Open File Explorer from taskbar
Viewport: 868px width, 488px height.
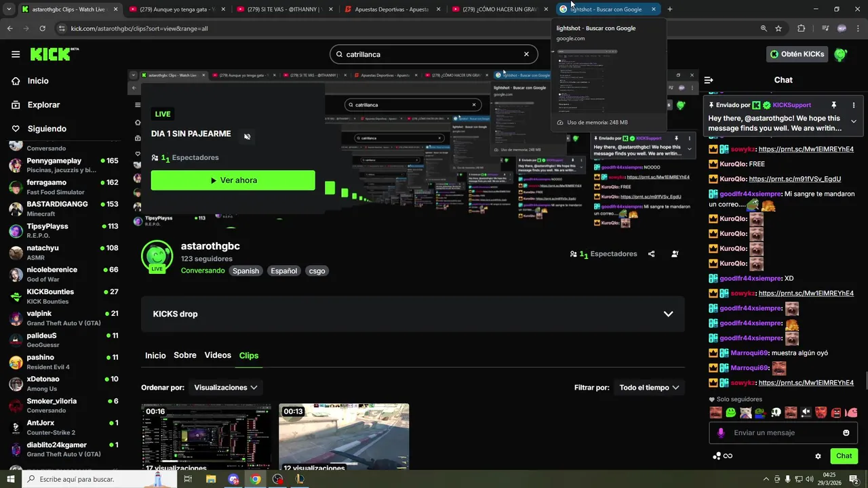[211, 479]
